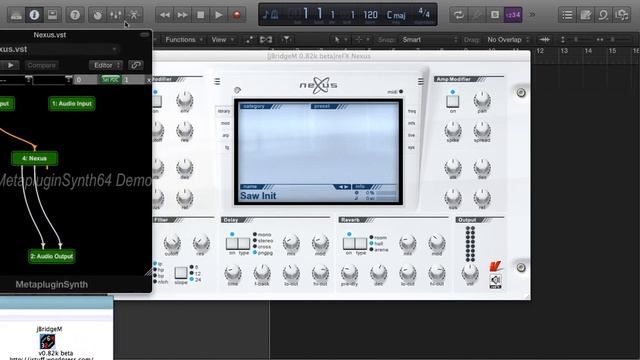Adjust the horizontal zoom slider
The image size is (640, 360).
[x=612, y=40]
